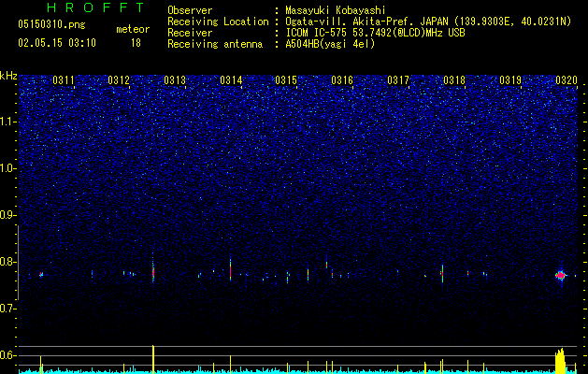This screenshot has height=374, width=588.
Task: Select the 0316 time marker
Action: coord(342,80)
